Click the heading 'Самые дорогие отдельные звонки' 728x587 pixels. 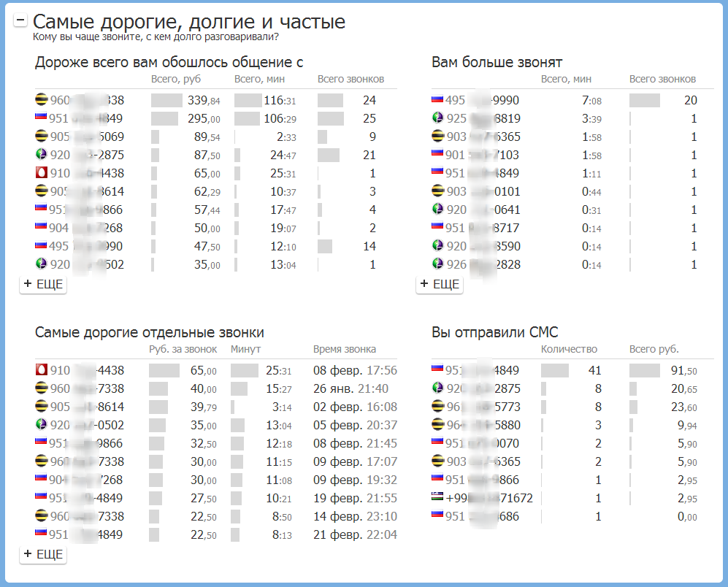(150, 332)
